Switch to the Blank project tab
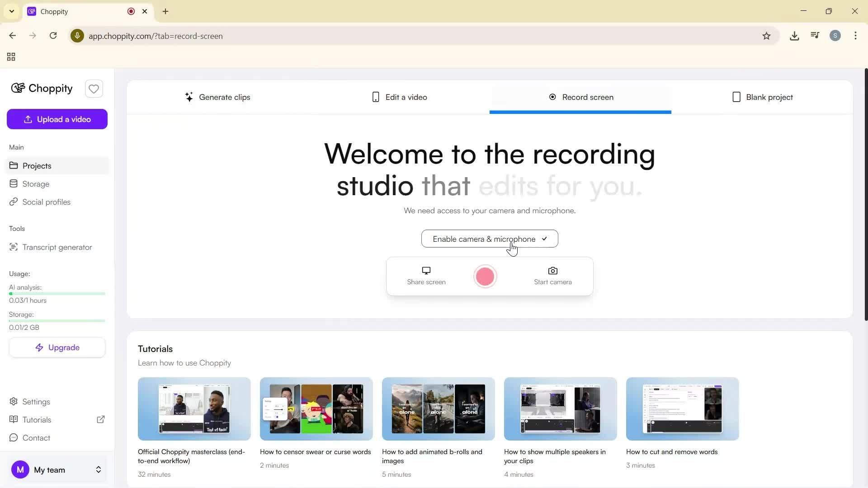Screen dimensions: 868x488 pos(762,97)
